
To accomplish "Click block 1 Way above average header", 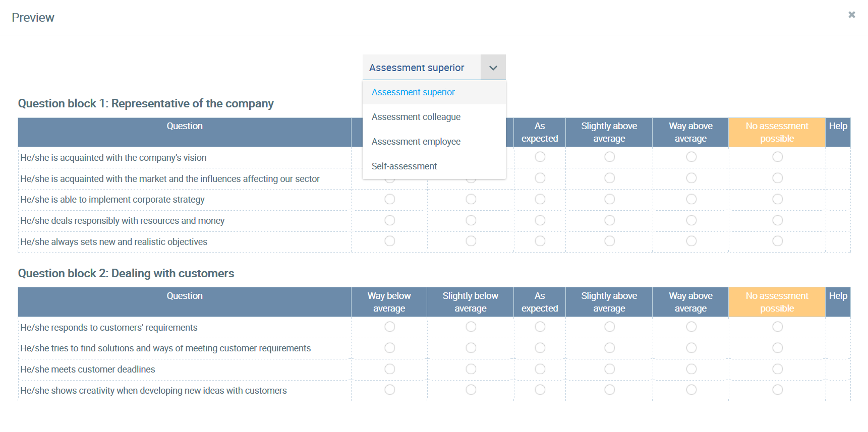I will point(690,132).
